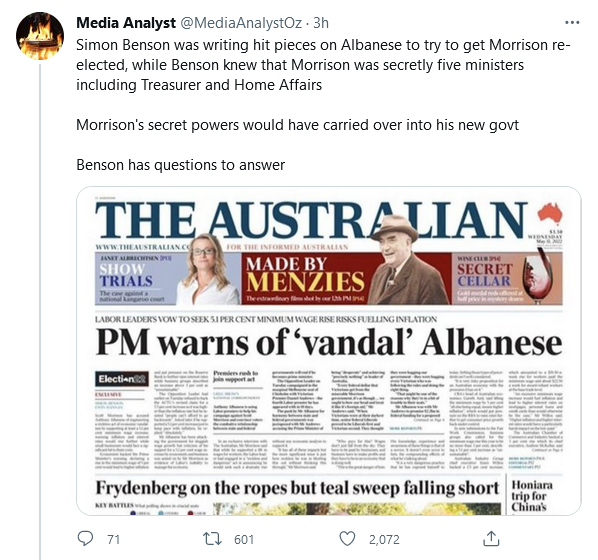Click the Frydenberg on the ropes headline
598x560 pixels.
(297, 488)
